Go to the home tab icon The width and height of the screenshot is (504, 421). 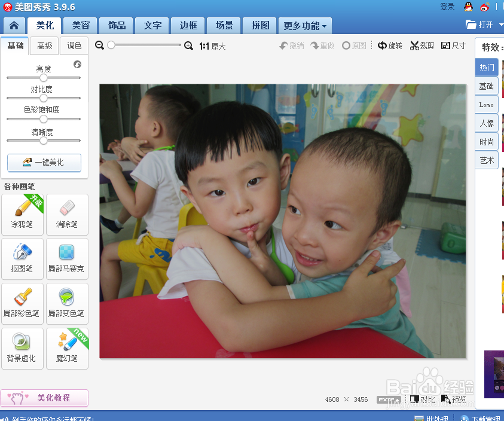coord(14,25)
